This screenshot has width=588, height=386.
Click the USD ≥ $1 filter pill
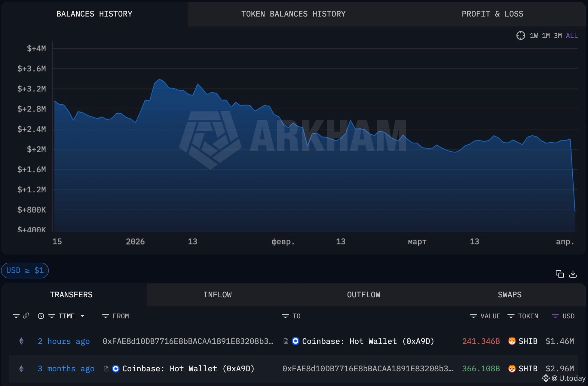pos(25,270)
